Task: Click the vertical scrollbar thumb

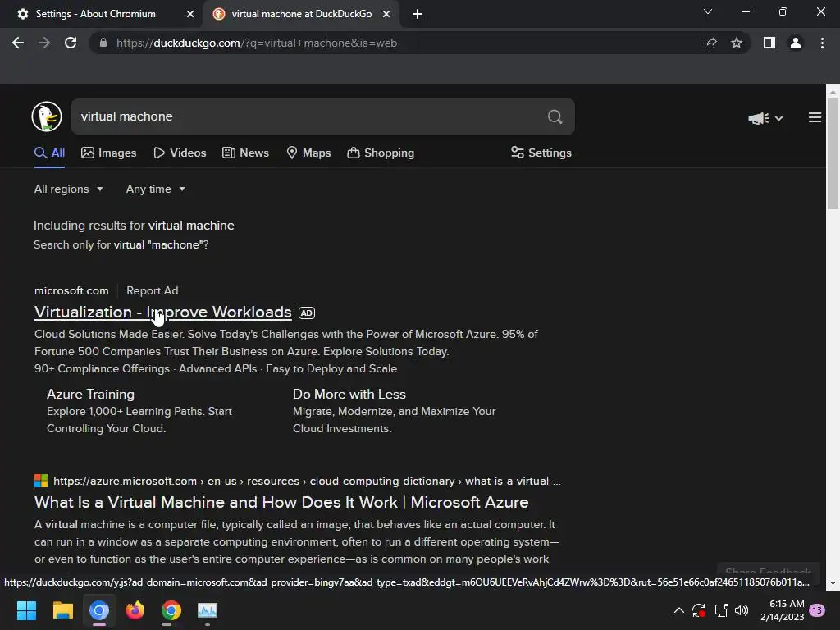Action: pos(833,155)
